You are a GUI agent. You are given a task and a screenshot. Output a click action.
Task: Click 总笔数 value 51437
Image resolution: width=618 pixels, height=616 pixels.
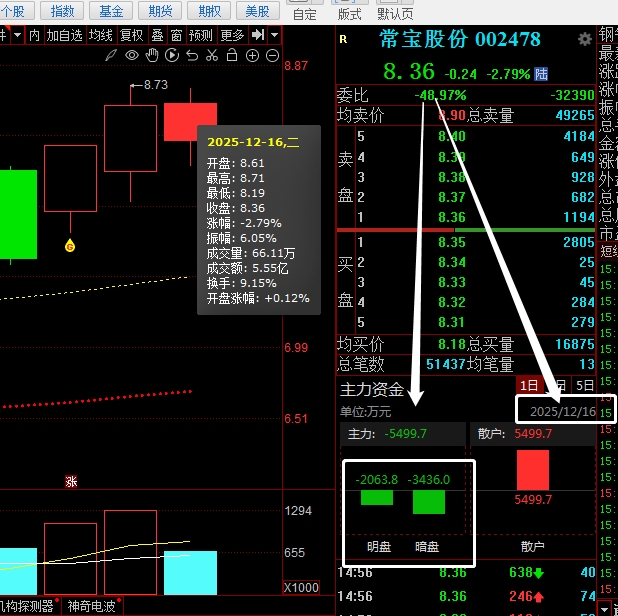(446, 364)
